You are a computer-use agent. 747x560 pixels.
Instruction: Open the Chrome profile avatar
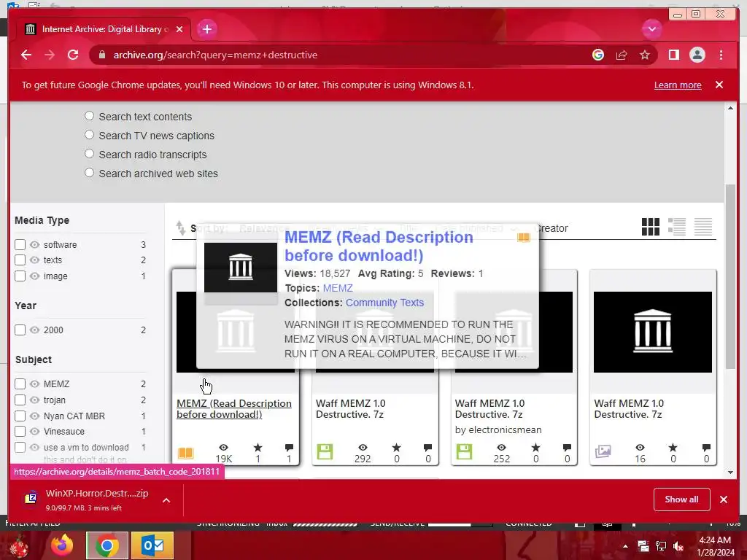[697, 55]
